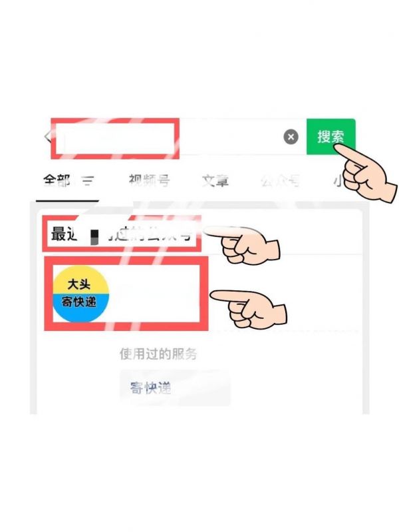
Task: Click the blank name area right of the avatar
Action: tap(154, 294)
